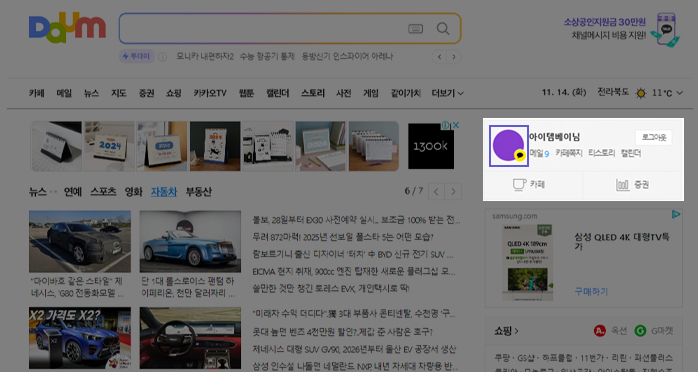Click the 구매하기 link in Samsung ad
The image size is (698, 372).
[x=591, y=291]
